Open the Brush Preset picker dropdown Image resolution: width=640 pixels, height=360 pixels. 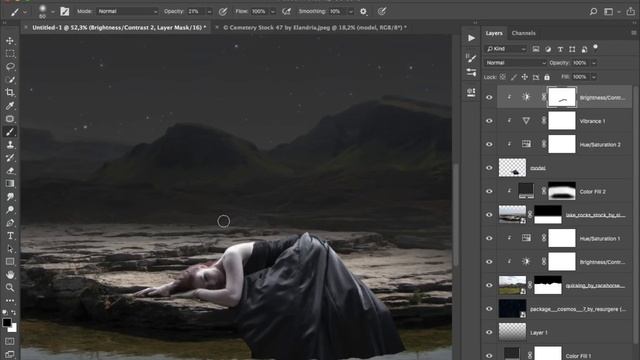(x=53, y=12)
